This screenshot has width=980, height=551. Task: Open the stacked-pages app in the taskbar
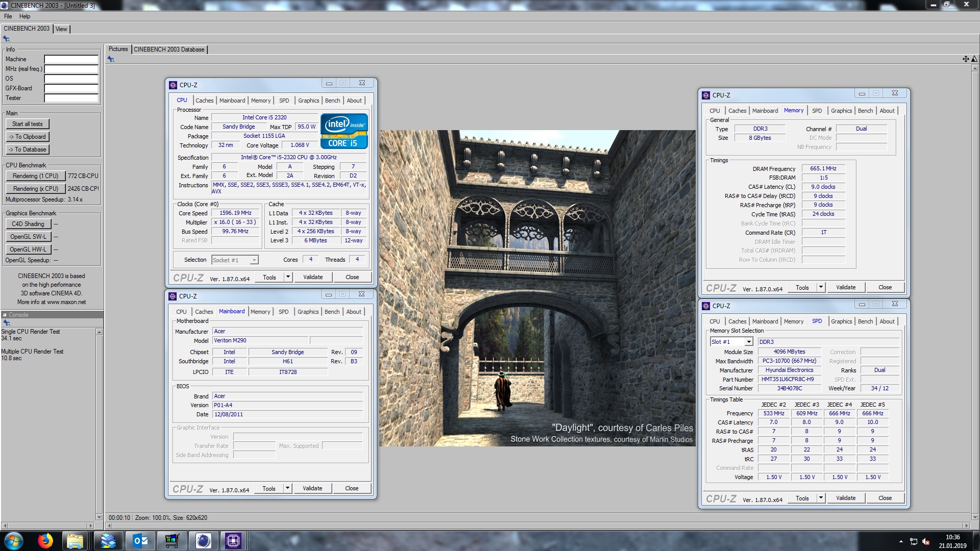108,541
